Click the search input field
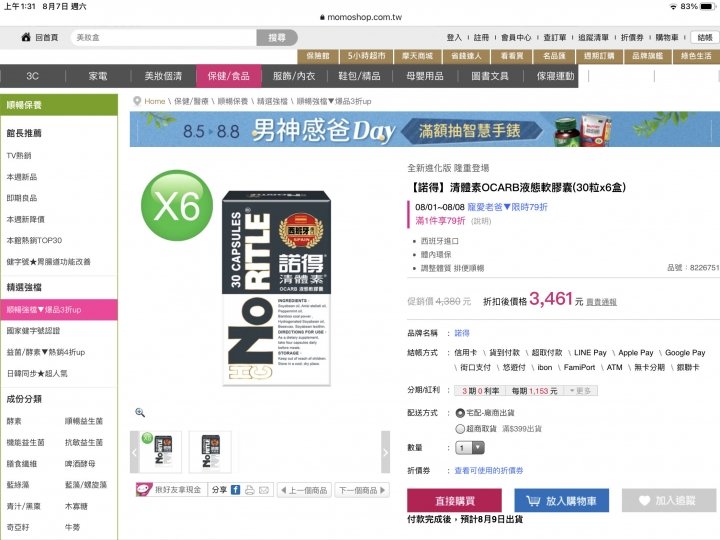The height and width of the screenshot is (540, 720). click(163, 38)
